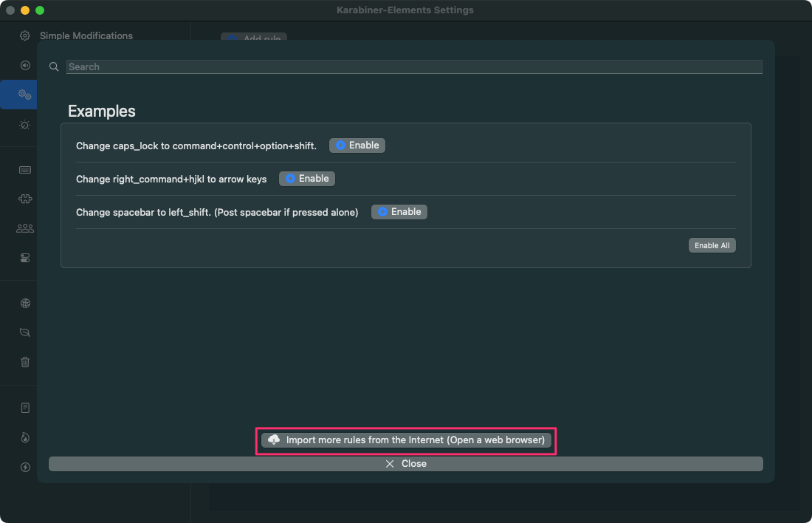Enable the right_command+hjkl to arrow keys rule

pyautogui.click(x=306, y=178)
